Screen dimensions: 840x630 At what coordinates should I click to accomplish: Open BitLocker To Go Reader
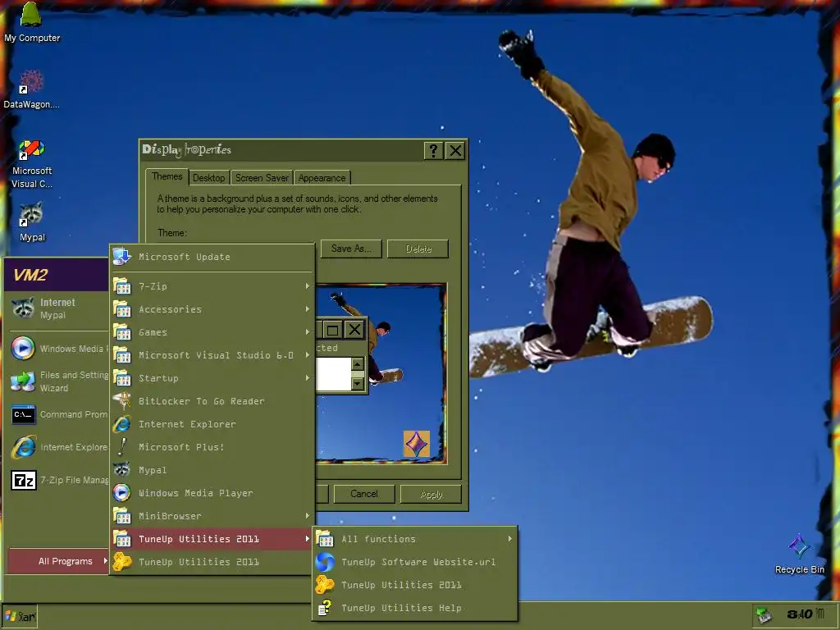pos(212,400)
